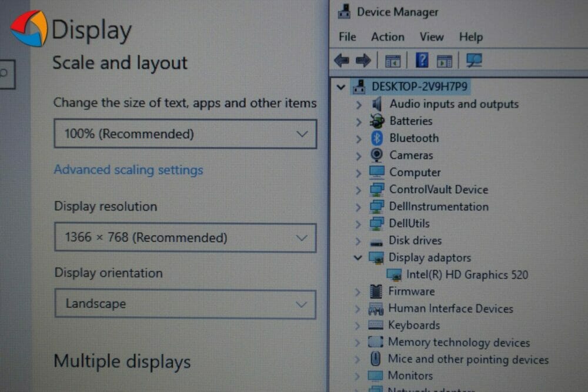Expand the Disk drives node
Screen dimensions: 588x392
pyautogui.click(x=359, y=241)
